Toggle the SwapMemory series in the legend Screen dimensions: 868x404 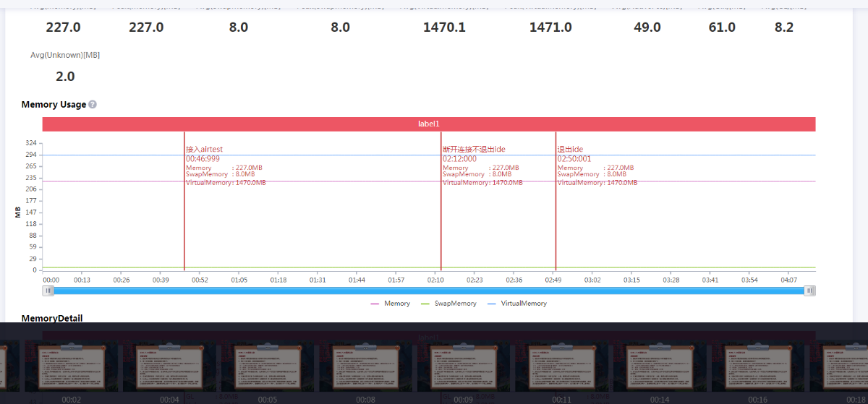[448, 304]
